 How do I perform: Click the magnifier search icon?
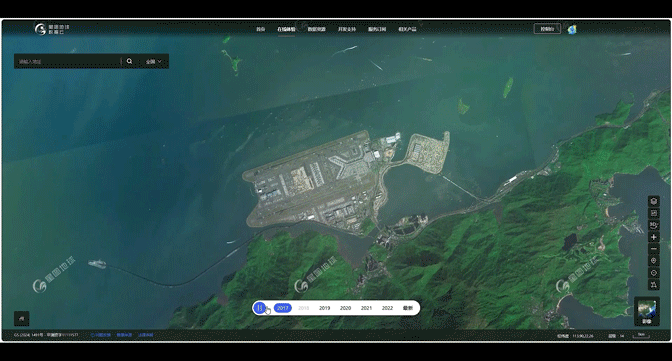(x=129, y=61)
